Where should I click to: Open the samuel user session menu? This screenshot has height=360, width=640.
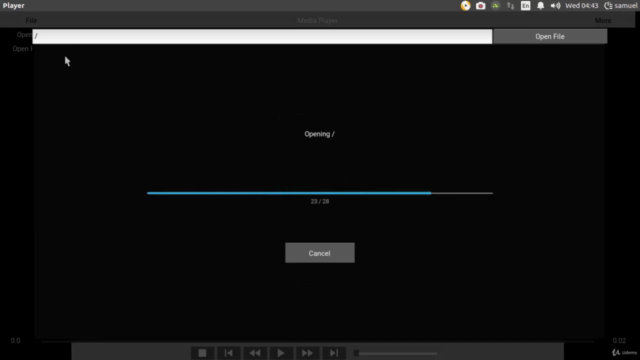pyautogui.click(x=621, y=6)
